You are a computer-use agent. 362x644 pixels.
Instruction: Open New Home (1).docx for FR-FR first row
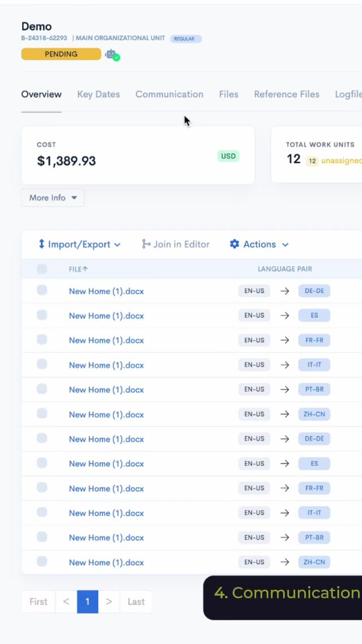[106, 340]
